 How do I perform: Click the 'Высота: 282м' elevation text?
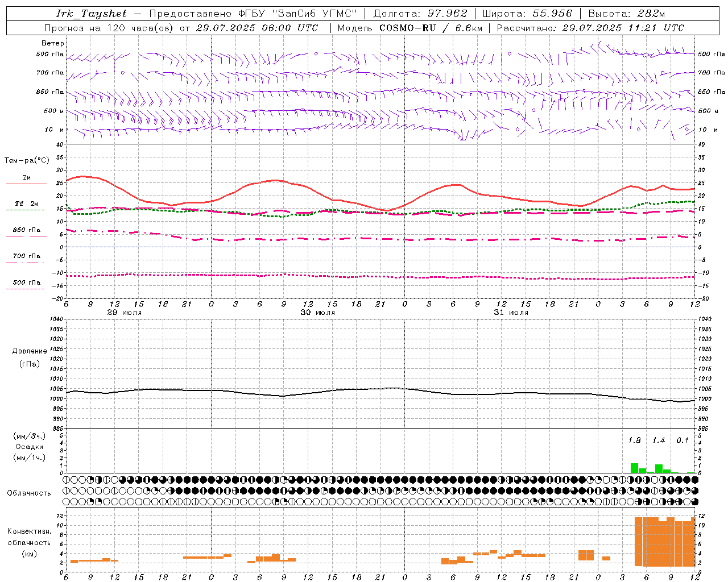[x=627, y=14]
